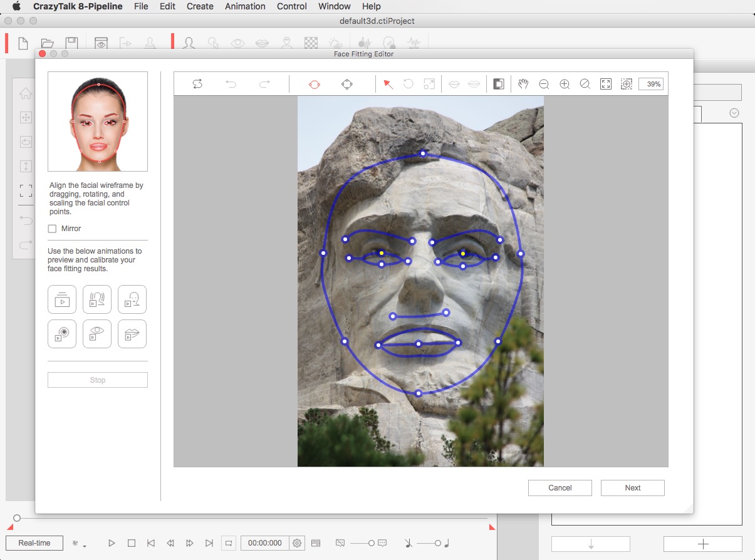Open the Help menu
This screenshot has height=560, width=755.
pyautogui.click(x=372, y=6)
